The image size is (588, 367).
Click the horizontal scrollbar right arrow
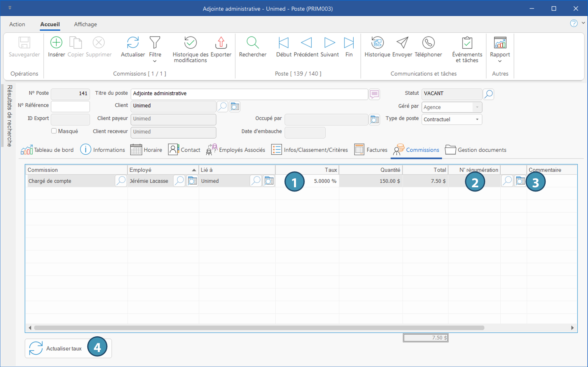click(572, 328)
